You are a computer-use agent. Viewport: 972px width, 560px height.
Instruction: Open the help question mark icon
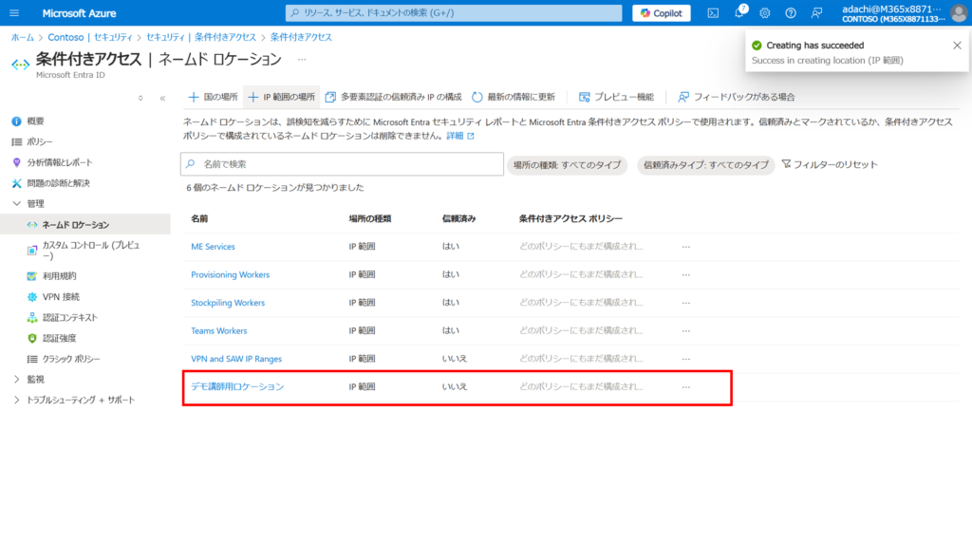click(x=791, y=13)
